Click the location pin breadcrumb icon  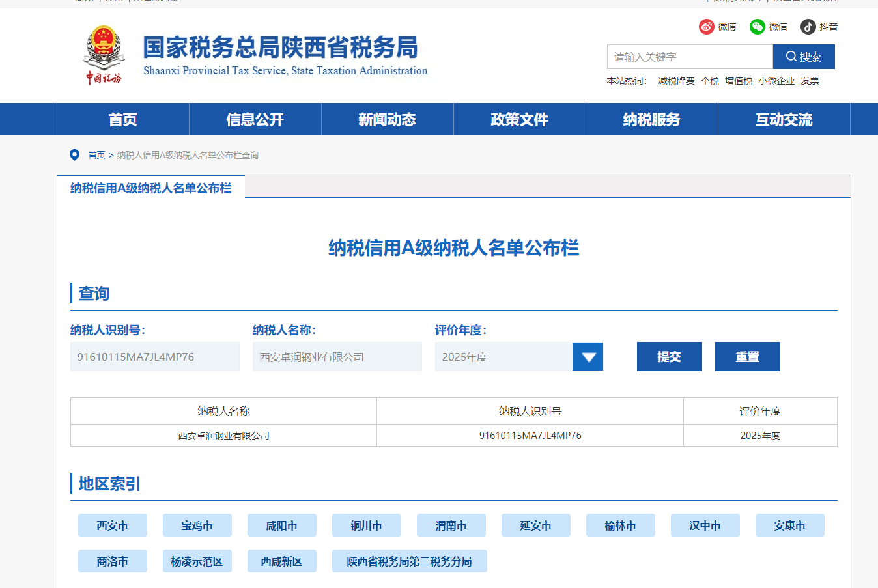[75, 155]
